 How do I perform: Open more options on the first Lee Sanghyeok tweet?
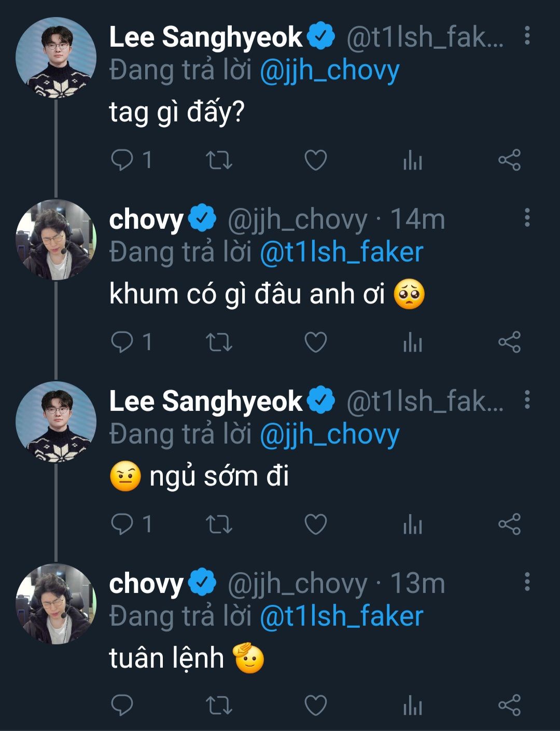coord(527,35)
